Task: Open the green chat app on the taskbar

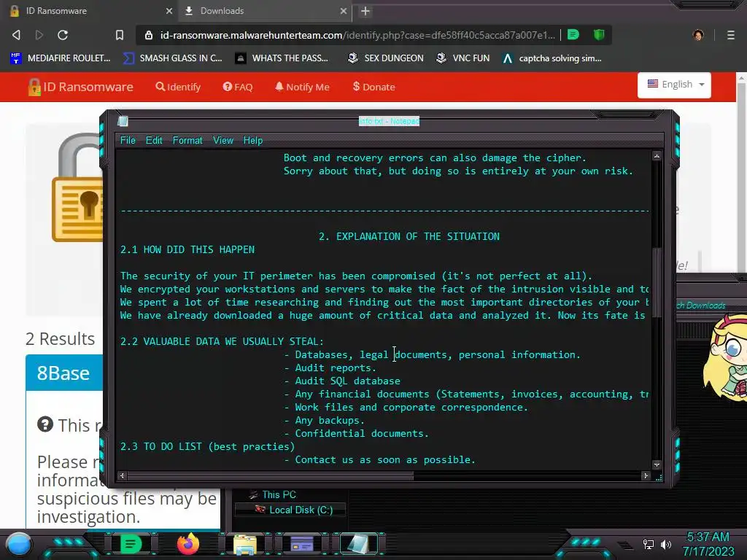Action: (131, 544)
